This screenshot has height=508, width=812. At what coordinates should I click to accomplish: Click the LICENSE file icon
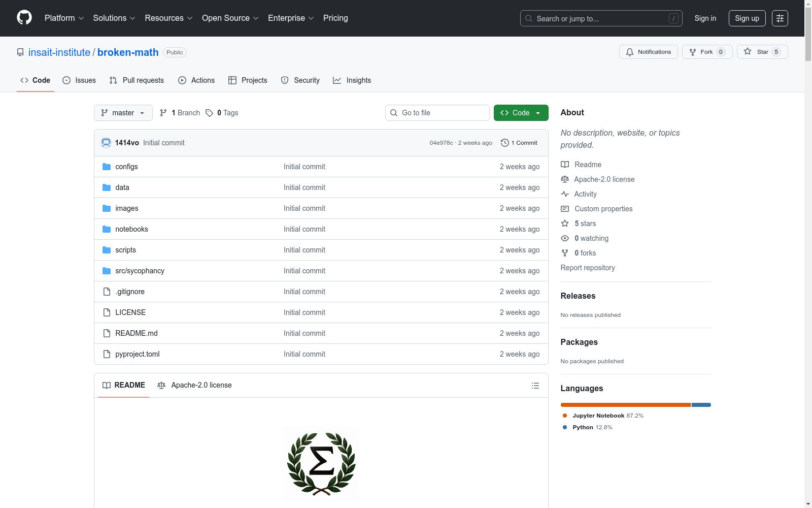coord(107,312)
